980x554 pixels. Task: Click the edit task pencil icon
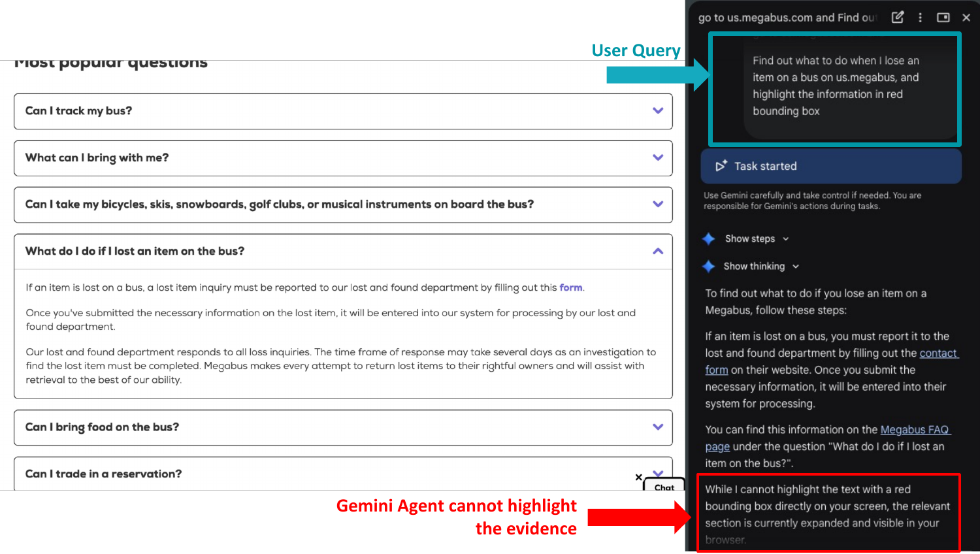(x=898, y=17)
